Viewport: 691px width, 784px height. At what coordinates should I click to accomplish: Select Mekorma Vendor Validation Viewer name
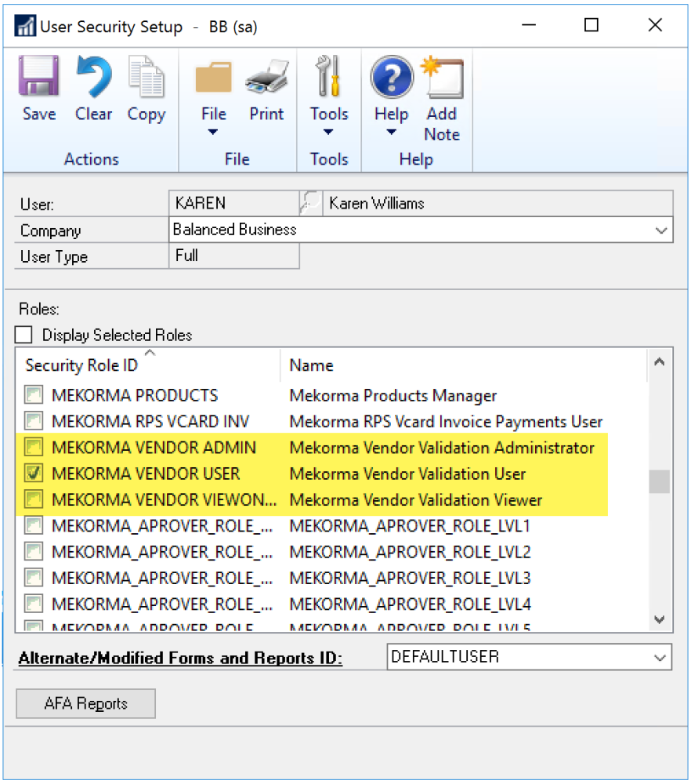[416, 499]
